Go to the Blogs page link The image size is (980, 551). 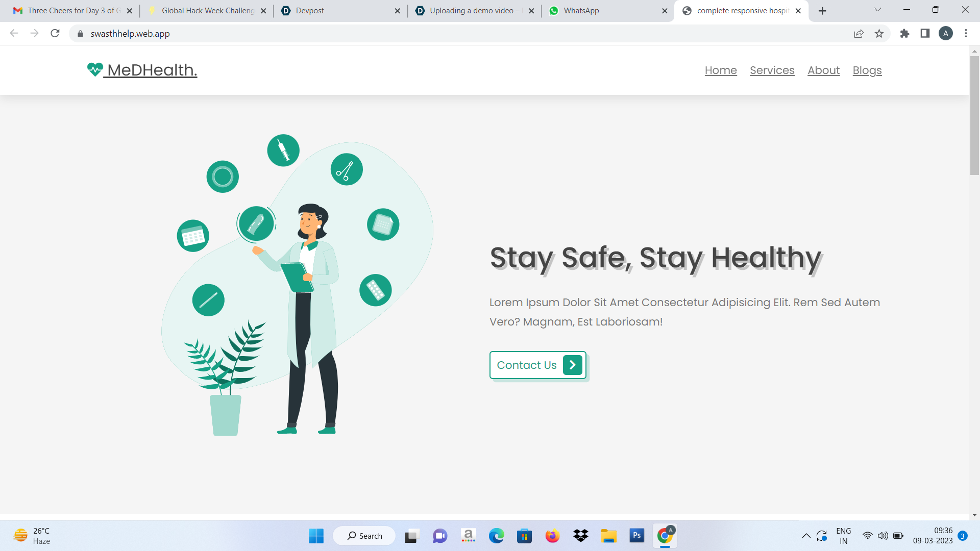(867, 70)
